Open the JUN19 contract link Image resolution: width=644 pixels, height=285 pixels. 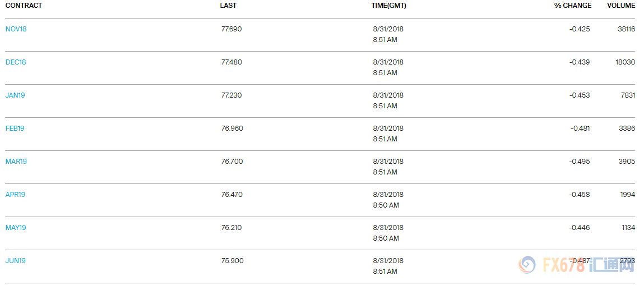16,261
